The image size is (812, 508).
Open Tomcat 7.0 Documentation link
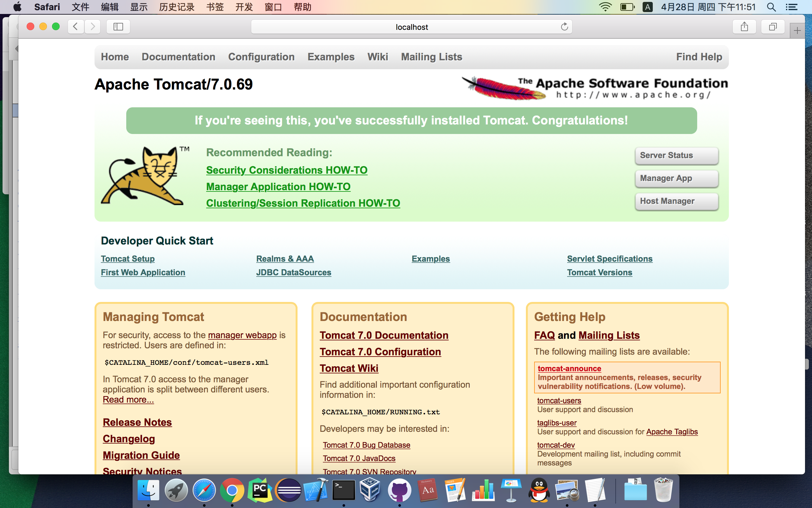pyautogui.click(x=384, y=335)
